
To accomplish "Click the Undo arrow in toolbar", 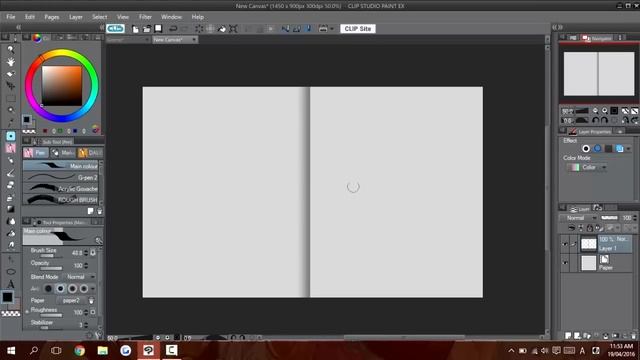I will tap(173, 29).
